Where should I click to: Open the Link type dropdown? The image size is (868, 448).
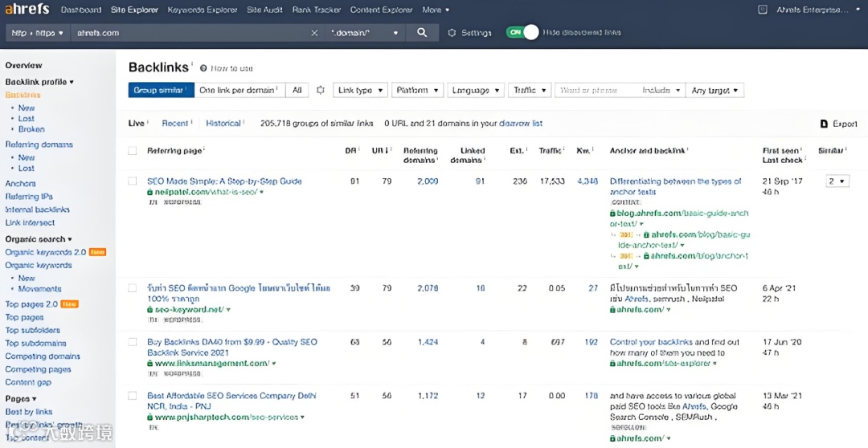[x=360, y=91]
